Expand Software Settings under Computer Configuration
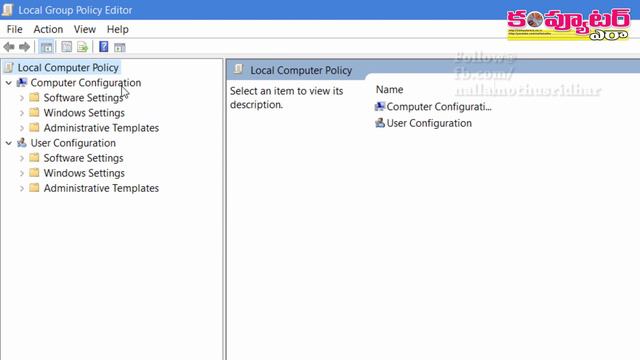640x360 pixels. 22,98
